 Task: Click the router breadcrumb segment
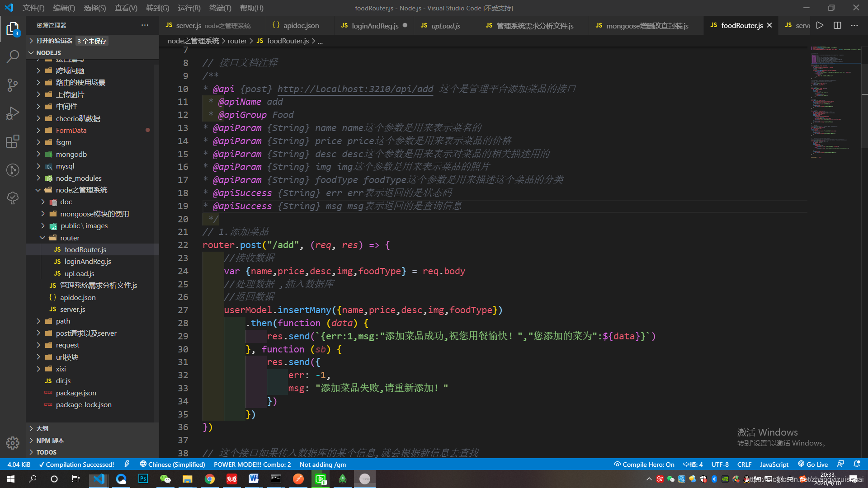coord(237,41)
